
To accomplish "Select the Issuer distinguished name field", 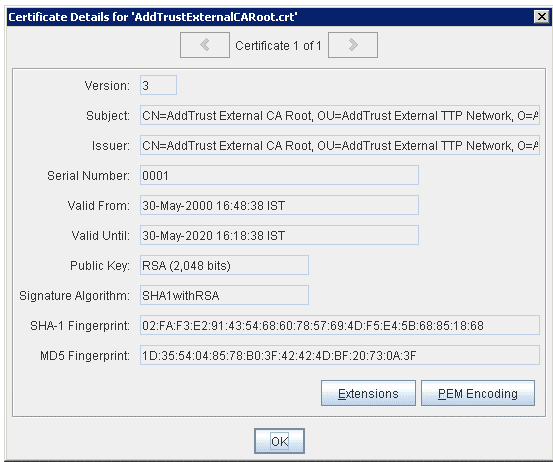I will point(340,145).
